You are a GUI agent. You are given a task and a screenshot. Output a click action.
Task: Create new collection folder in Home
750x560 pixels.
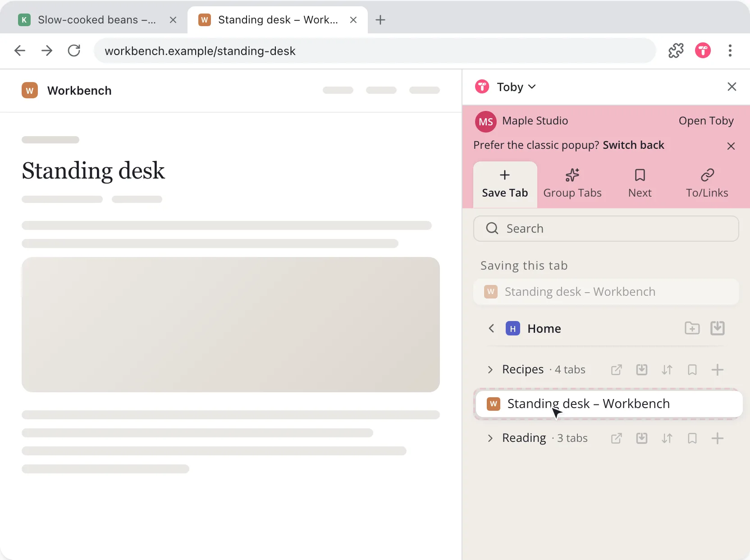[692, 328]
